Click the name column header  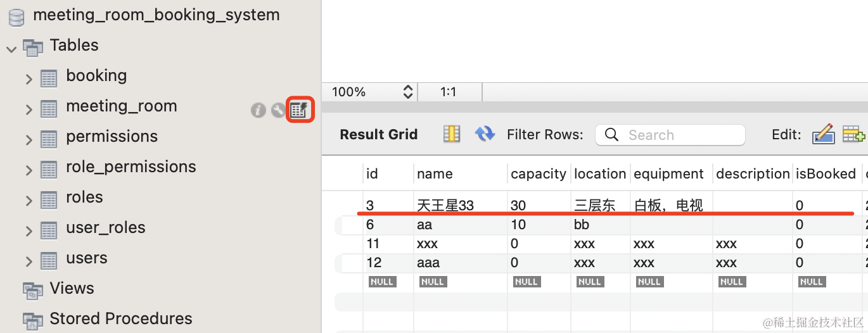click(435, 174)
